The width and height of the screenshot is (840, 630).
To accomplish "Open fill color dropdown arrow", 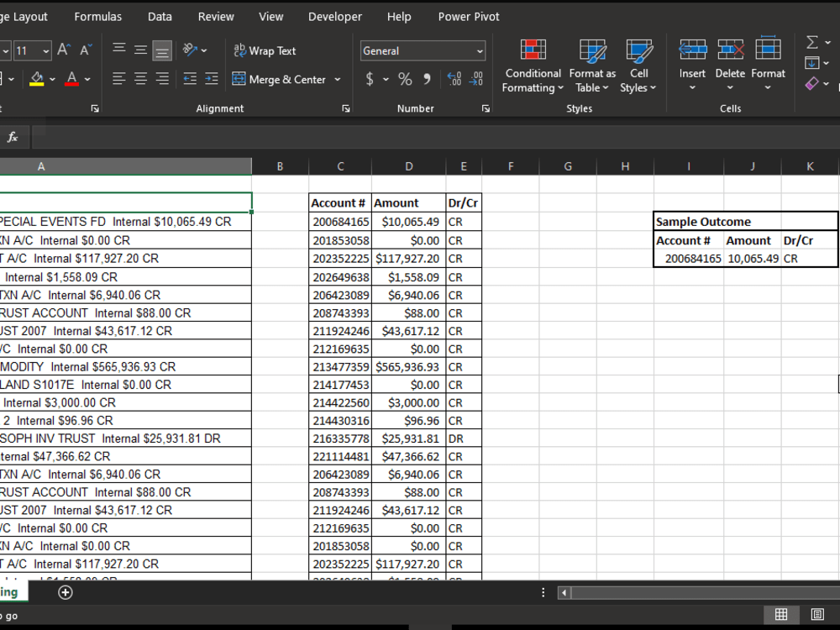I will click(x=52, y=79).
